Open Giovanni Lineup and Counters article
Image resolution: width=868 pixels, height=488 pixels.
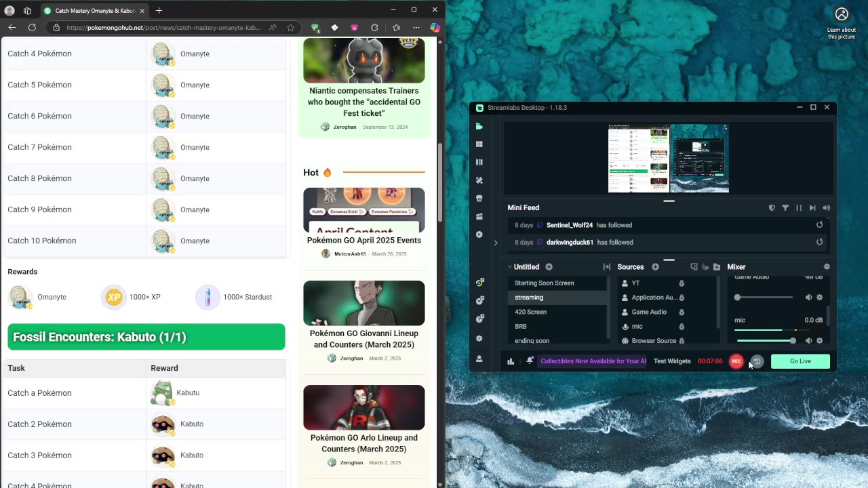click(364, 339)
